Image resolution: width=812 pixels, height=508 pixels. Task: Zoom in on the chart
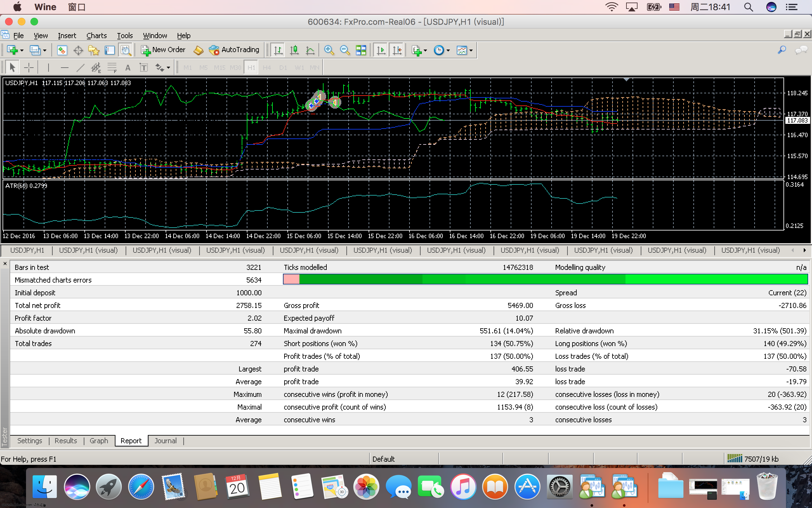[329, 50]
